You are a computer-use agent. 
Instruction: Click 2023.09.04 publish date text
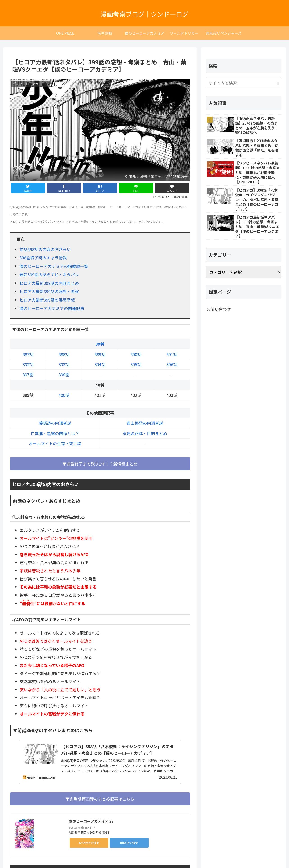pyautogui.click(x=162, y=197)
